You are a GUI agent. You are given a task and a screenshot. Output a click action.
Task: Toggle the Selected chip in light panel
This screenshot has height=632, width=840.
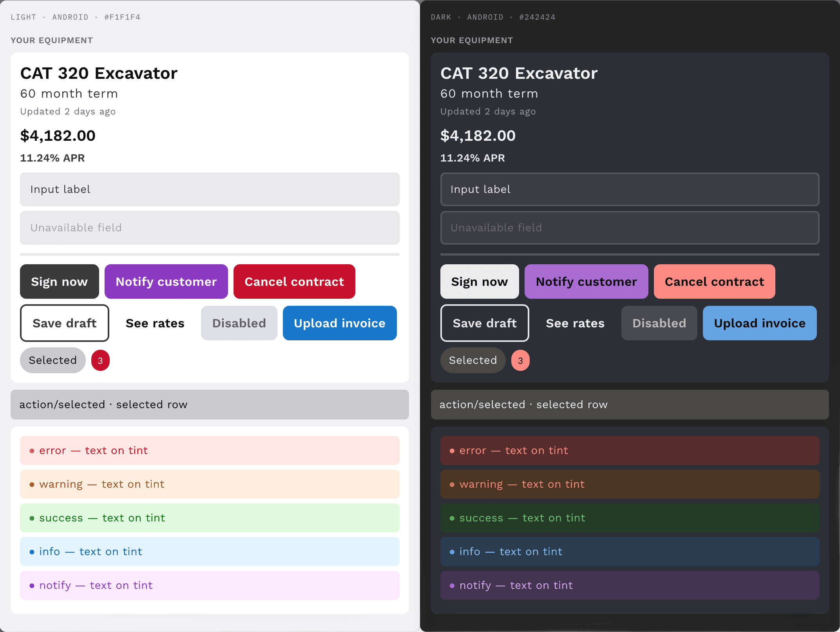tap(53, 360)
